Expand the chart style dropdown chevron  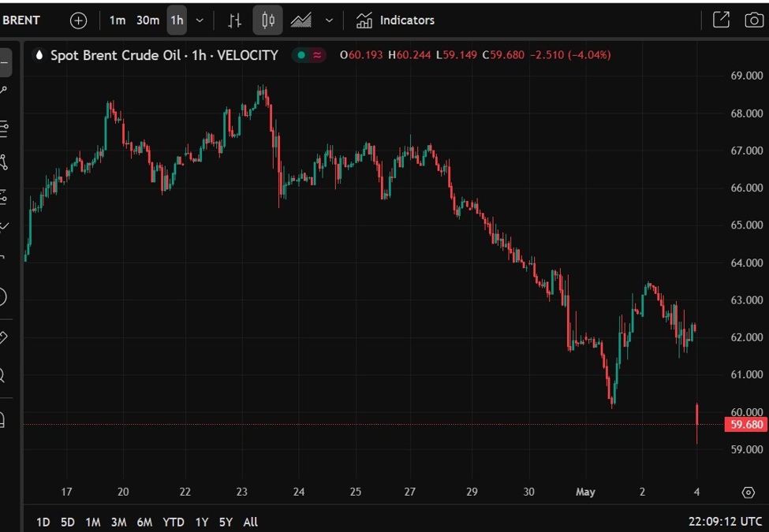[329, 20]
